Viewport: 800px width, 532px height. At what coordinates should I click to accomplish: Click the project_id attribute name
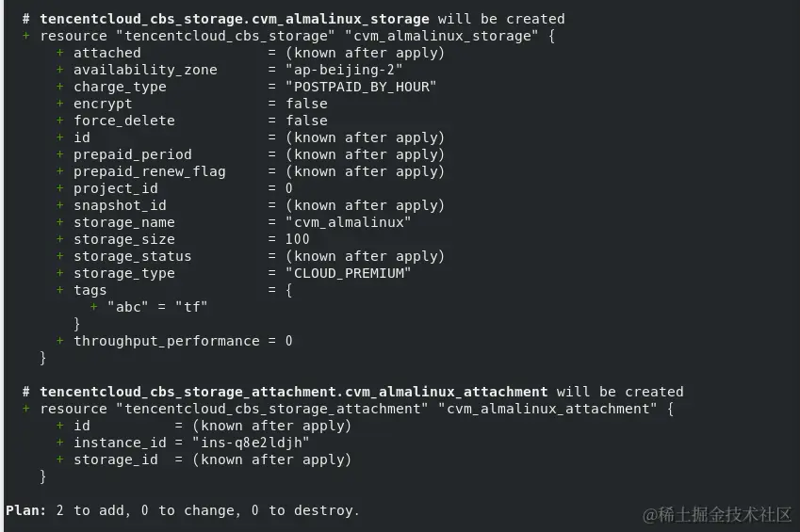coord(116,188)
